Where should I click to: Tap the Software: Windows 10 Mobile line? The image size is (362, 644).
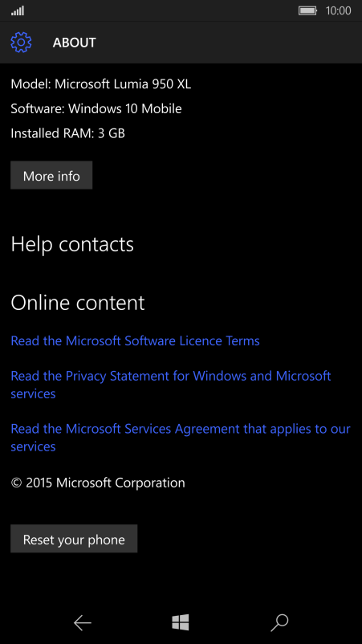click(96, 109)
